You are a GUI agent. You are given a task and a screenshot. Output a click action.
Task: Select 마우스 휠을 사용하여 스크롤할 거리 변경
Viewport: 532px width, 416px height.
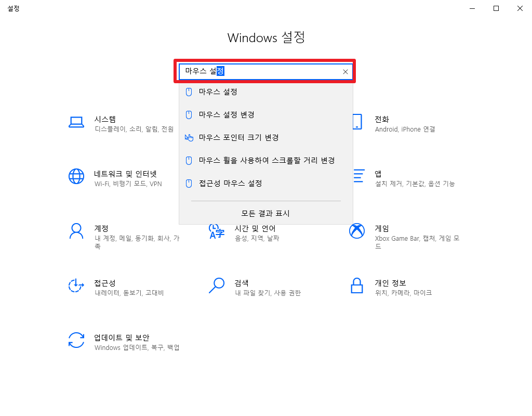[265, 160]
